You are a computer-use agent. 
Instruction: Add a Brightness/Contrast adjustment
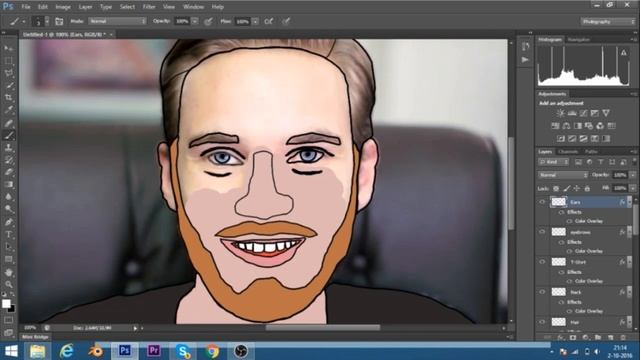pyautogui.click(x=560, y=113)
